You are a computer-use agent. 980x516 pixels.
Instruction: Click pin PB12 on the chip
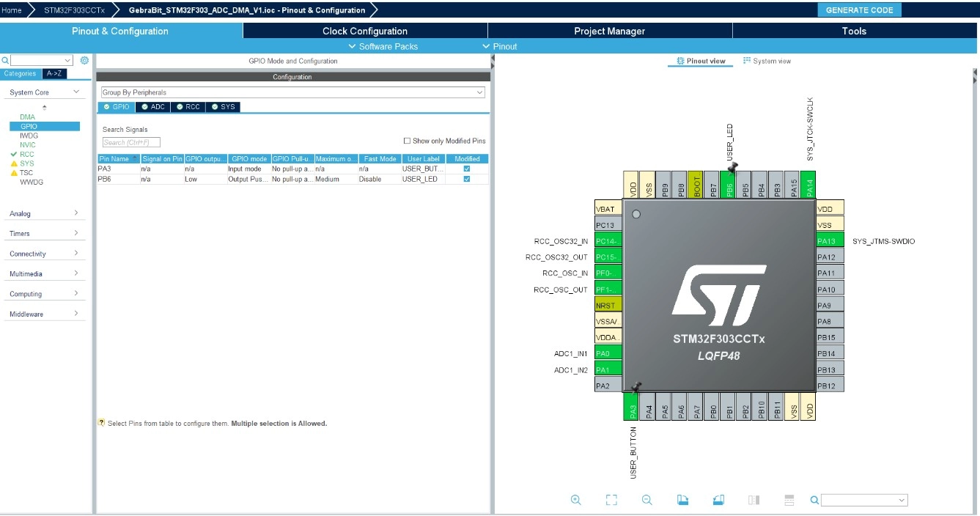[830, 386]
